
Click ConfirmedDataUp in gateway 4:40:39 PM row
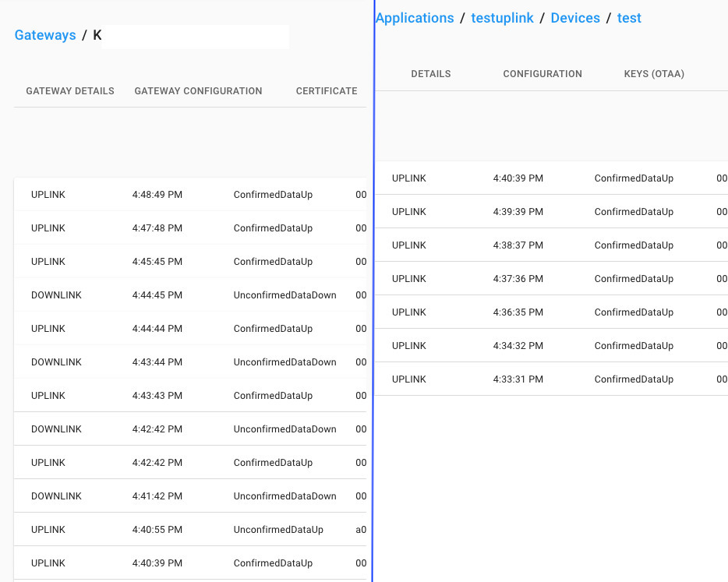click(x=273, y=563)
